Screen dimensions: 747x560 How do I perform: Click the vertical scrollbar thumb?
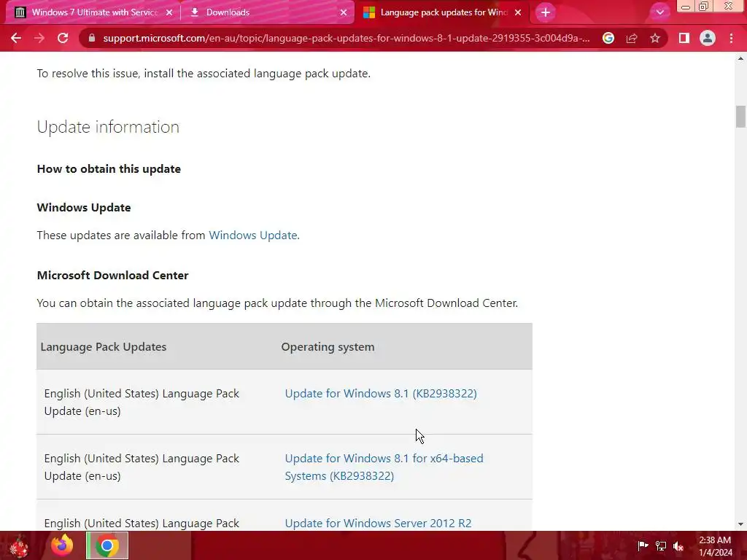click(x=740, y=116)
